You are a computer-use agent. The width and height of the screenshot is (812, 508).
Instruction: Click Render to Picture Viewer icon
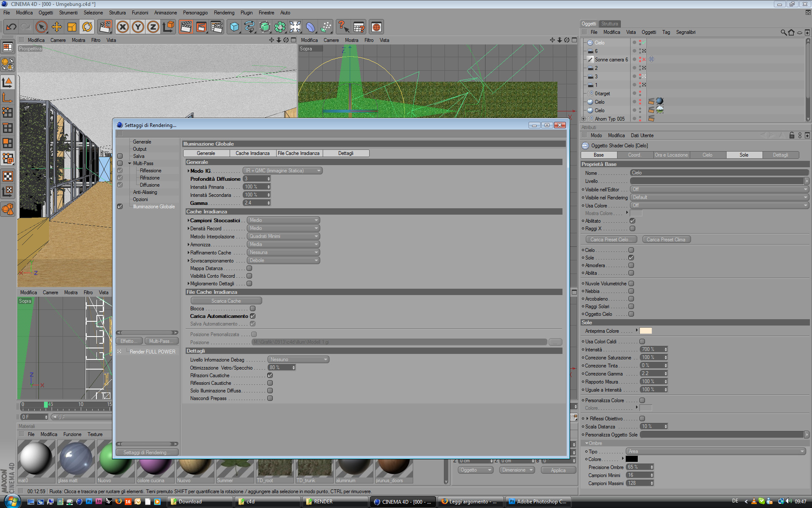tap(201, 27)
